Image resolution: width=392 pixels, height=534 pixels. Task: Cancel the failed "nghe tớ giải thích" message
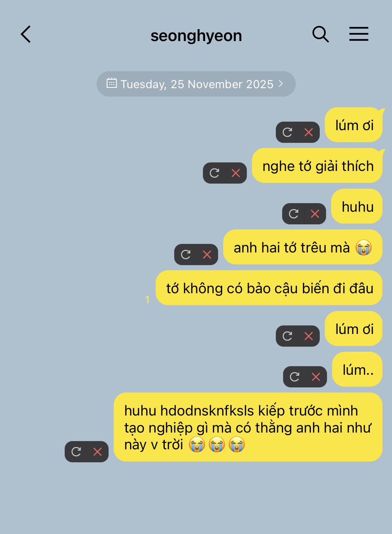(236, 173)
